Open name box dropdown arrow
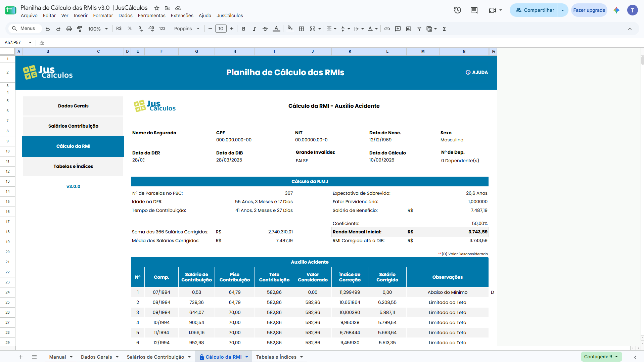 30,43
